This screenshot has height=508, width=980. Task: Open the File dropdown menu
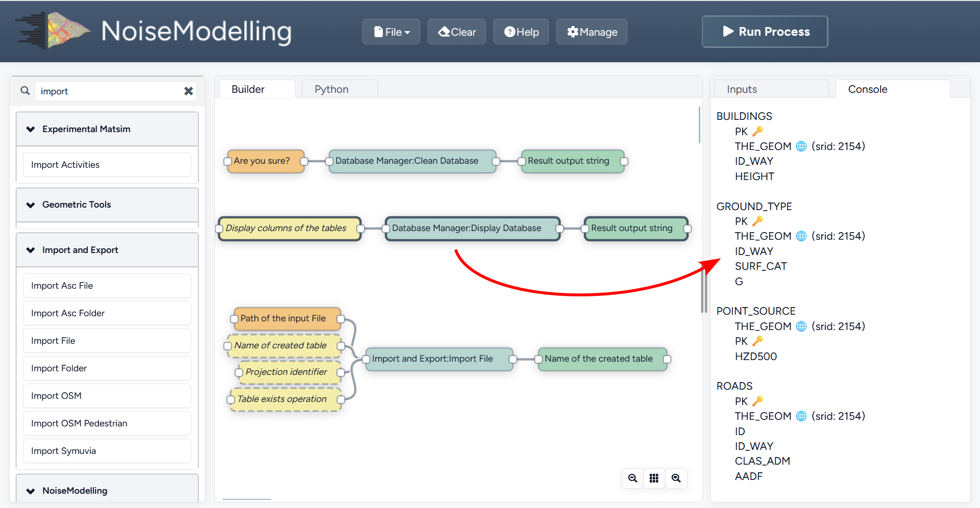point(391,32)
